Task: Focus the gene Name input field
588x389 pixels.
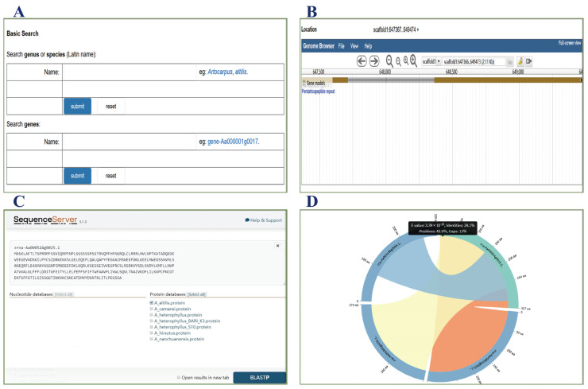Action: point(130,142)
